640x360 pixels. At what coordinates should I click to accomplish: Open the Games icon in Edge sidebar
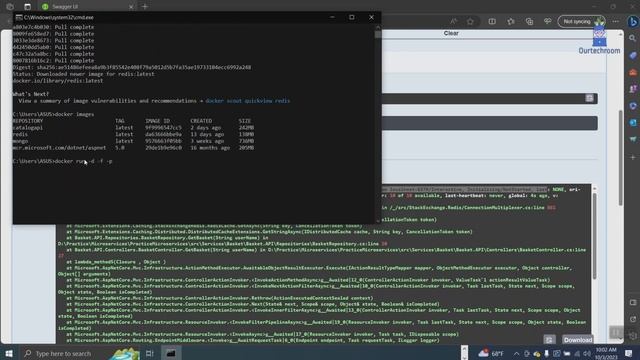pyautogui.click(x=633, y=89)
